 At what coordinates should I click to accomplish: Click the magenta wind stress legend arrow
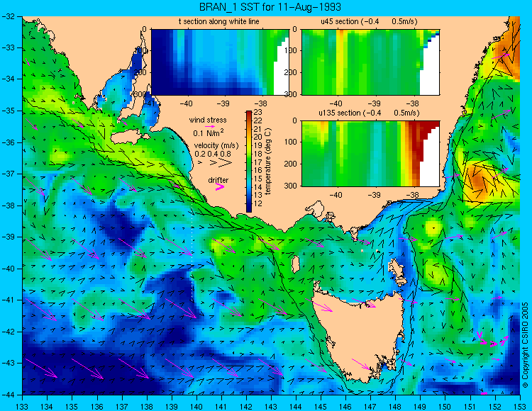(211, 126)
